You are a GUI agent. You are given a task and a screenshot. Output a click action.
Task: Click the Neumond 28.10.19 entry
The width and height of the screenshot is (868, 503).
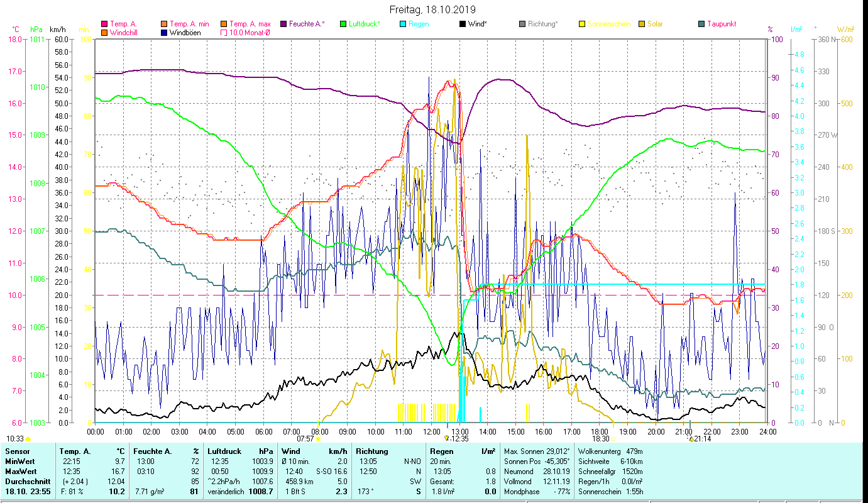pyautogui.click(x=537, y=471)
